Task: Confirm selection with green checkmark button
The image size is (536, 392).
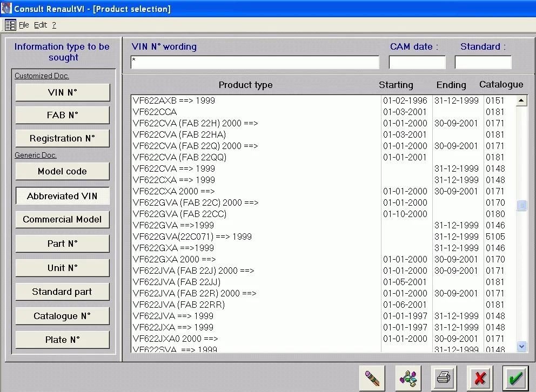Action: [515, 377]
